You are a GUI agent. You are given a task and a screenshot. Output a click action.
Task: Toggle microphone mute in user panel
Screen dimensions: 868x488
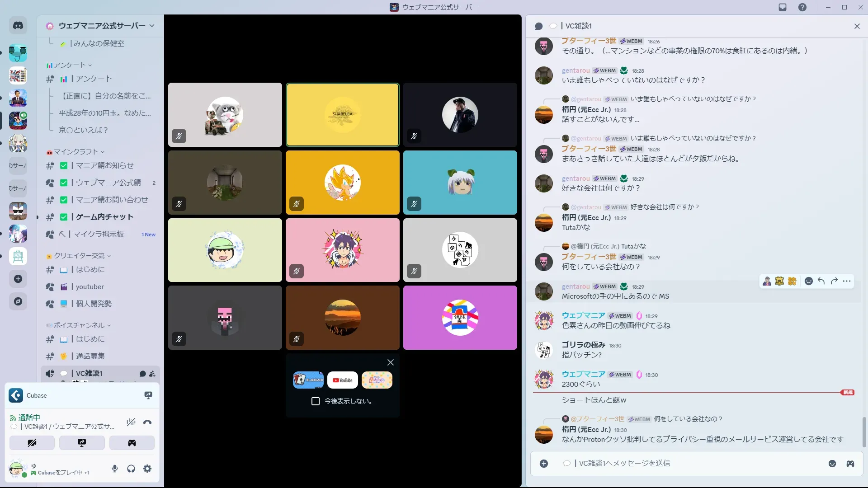click(x=115, y=469)
